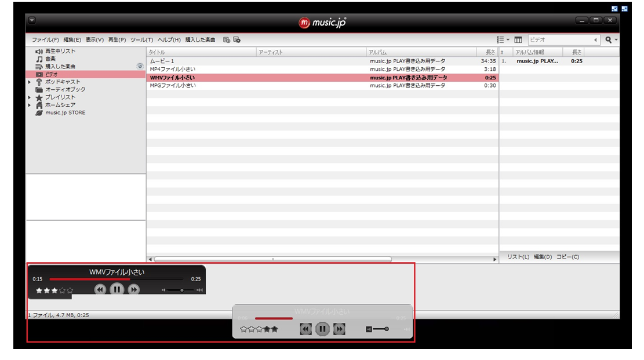Pause playback in the translucent mini player
This screenshot has width=644, height=360.
coord(322,329)
